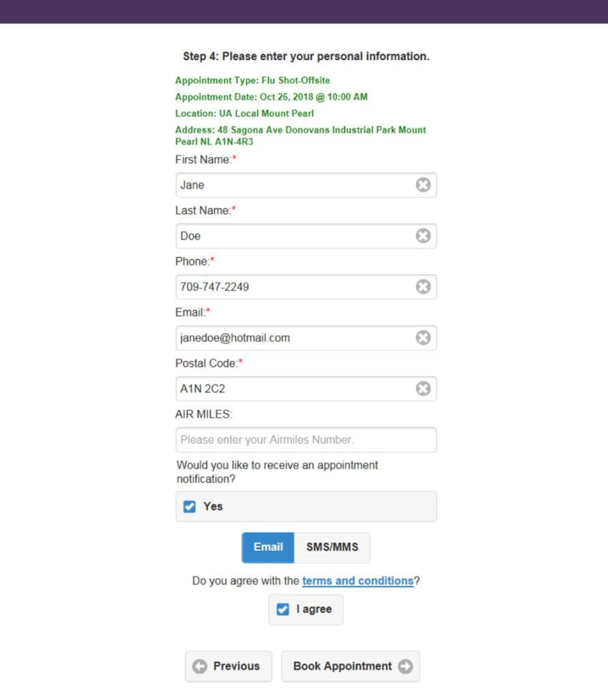Image resolution: width=608 pixels, height=700 pixels.
Task: Switch notification method to SMS/MMS
Action: (332, 547)
